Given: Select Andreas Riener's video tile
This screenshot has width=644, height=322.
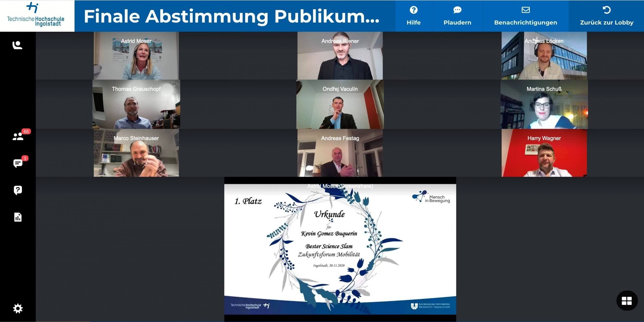Looking at the screenshot, I should (340, 56).
